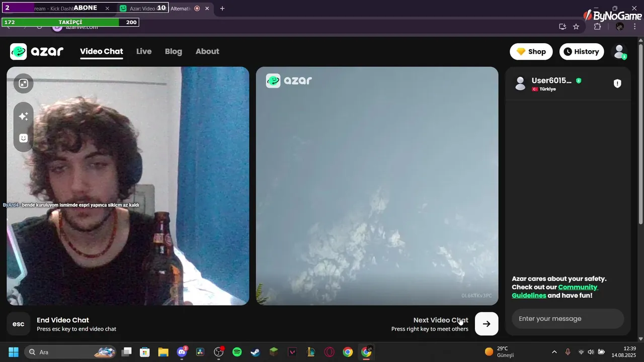Open the Windows Start menu

[14, 352]
